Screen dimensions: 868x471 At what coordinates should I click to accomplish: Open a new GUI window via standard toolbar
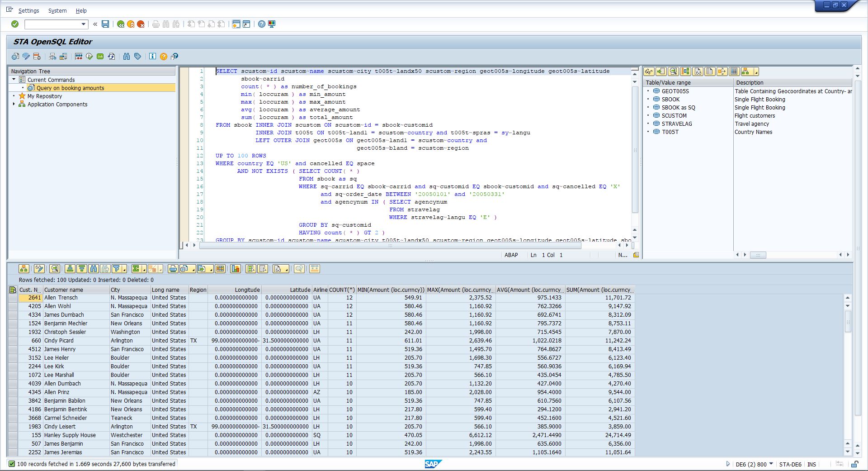tap(236, 24)
